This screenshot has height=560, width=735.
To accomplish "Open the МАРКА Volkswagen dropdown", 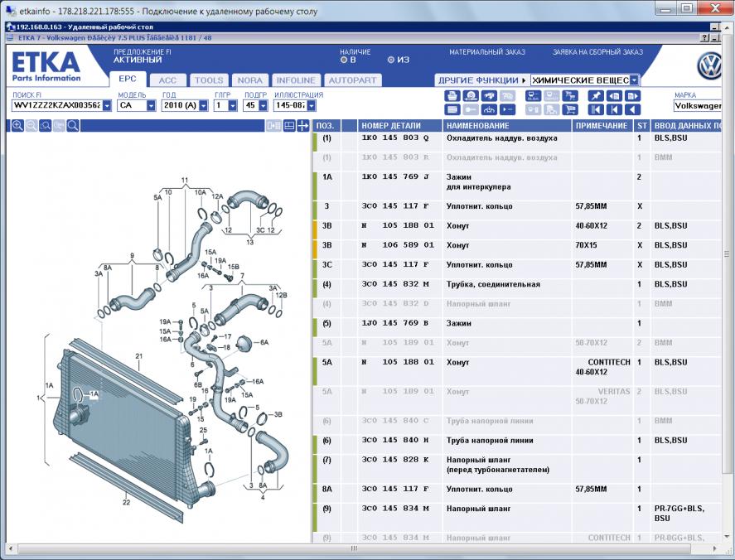I will [697, 106].
